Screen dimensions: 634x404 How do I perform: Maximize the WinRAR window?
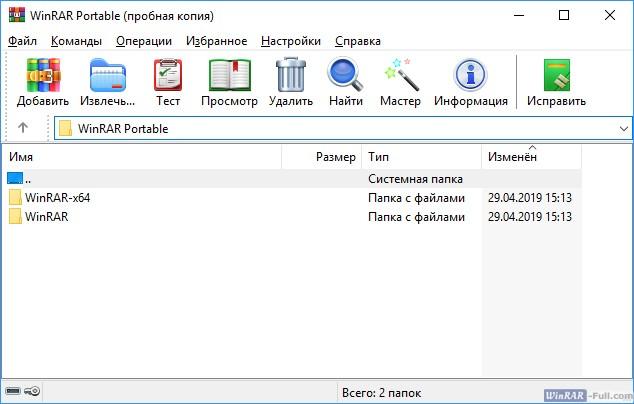click(564, 15)
